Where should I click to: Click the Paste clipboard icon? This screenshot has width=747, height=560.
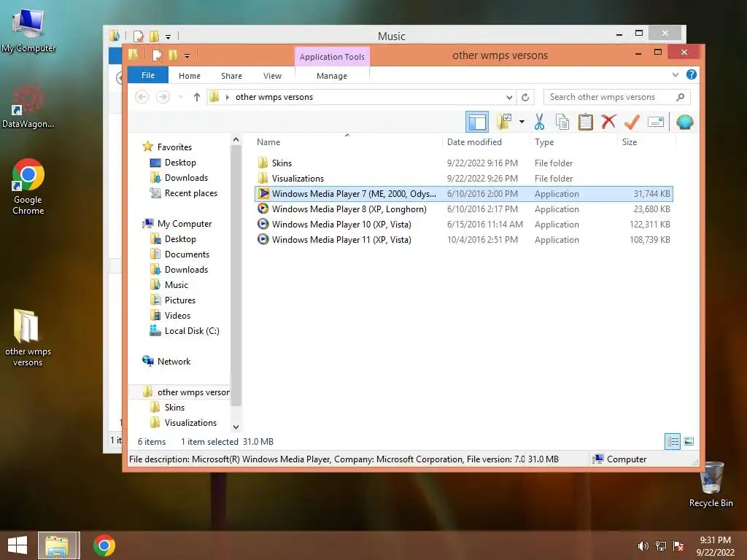click(x=586, y=122)
